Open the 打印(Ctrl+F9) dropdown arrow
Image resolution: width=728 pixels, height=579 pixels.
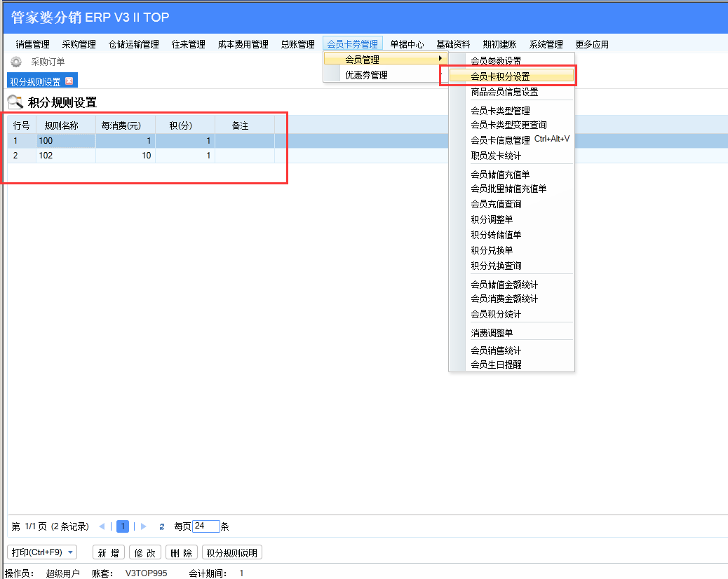tap(70, 552)
